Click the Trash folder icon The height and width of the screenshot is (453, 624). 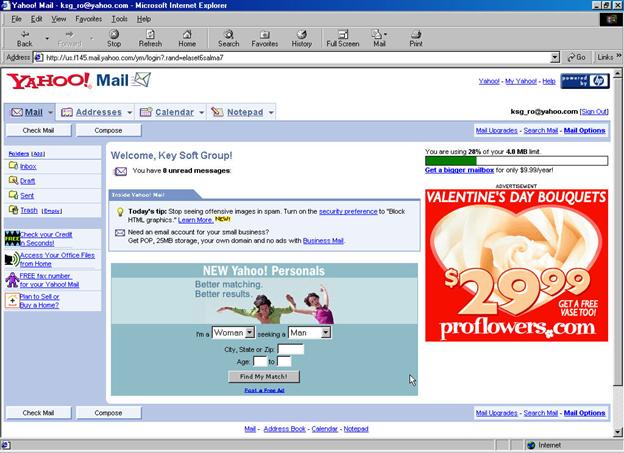(13, 210)
